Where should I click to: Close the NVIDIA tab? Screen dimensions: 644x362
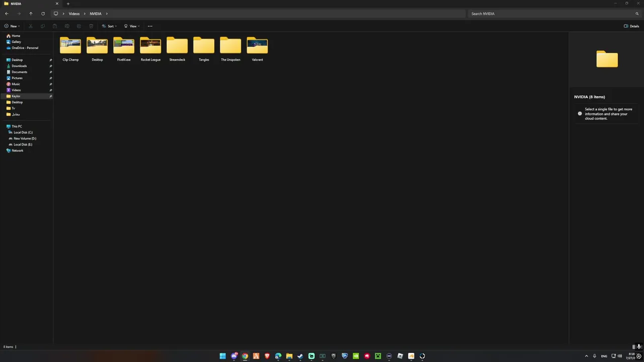(57, 4)
